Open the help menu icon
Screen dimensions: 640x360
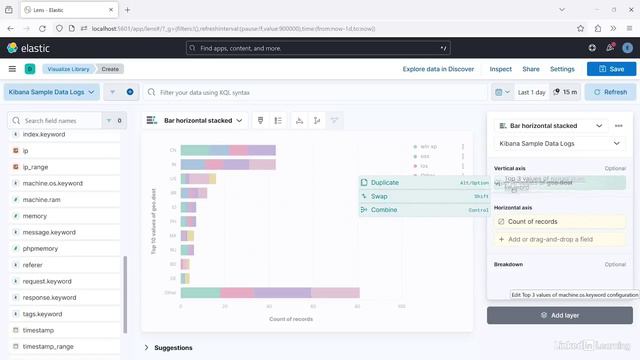(592, 48)
